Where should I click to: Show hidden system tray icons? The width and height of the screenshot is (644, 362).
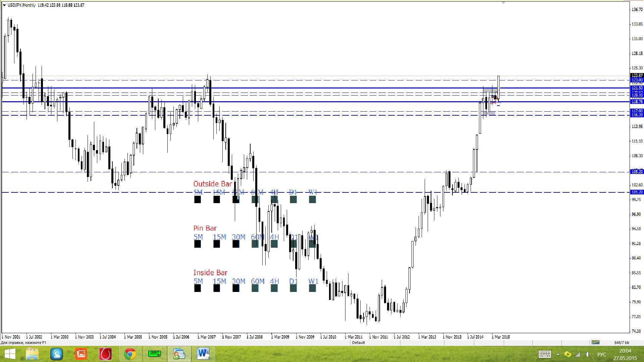tap(558, 354)
